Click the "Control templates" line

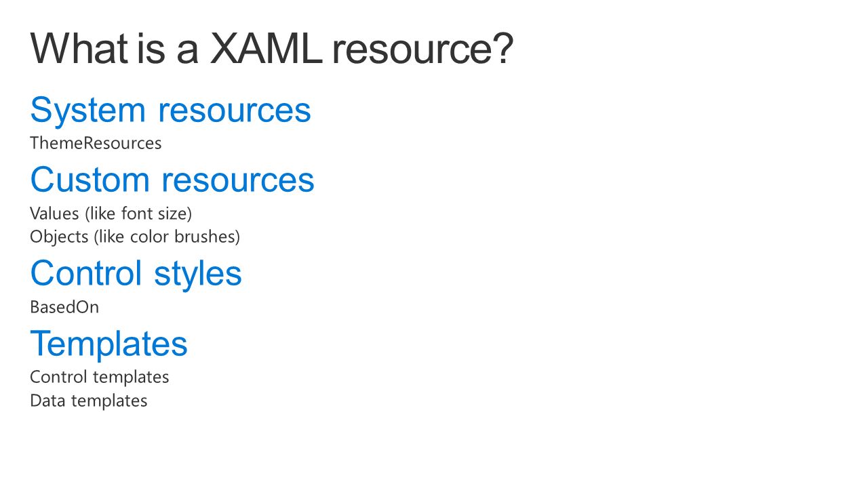(100, 378)
